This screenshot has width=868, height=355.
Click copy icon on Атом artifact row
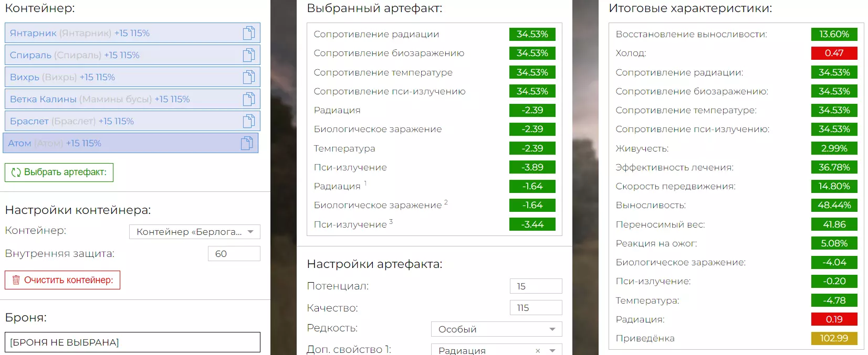[x=247, y=143]
